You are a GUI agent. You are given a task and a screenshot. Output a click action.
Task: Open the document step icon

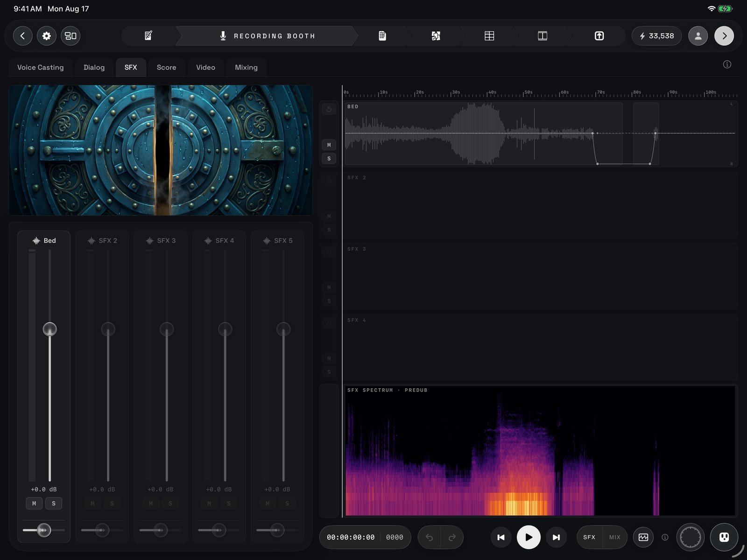[382, 36]
